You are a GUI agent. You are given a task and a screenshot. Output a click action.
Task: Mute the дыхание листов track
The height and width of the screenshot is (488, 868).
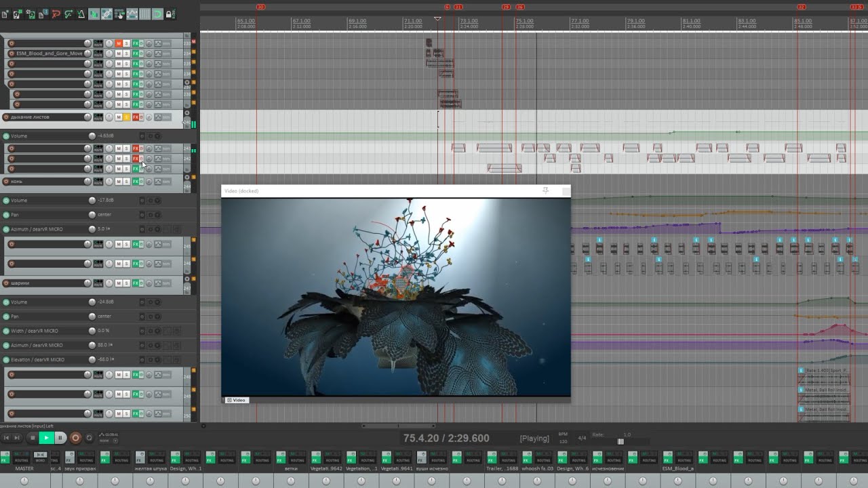click(119, 117)
